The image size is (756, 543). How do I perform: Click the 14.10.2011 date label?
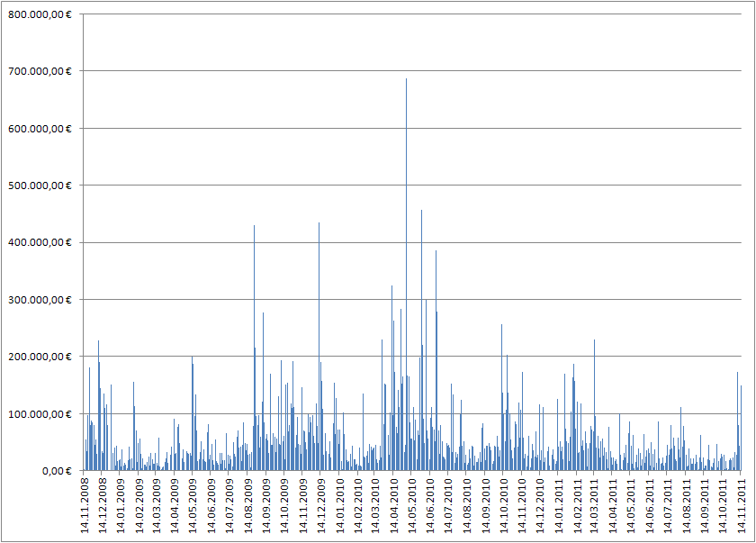pos(722,505)
